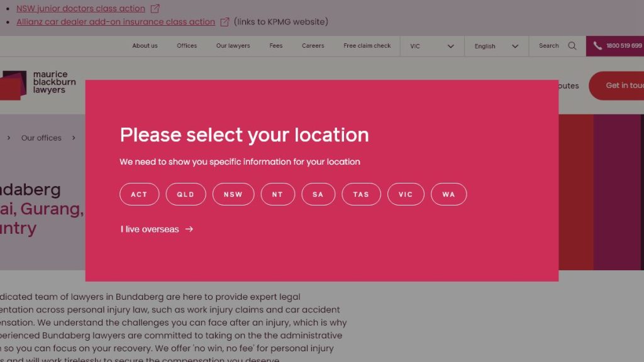Select NT in the location dialog

(277, 194)
